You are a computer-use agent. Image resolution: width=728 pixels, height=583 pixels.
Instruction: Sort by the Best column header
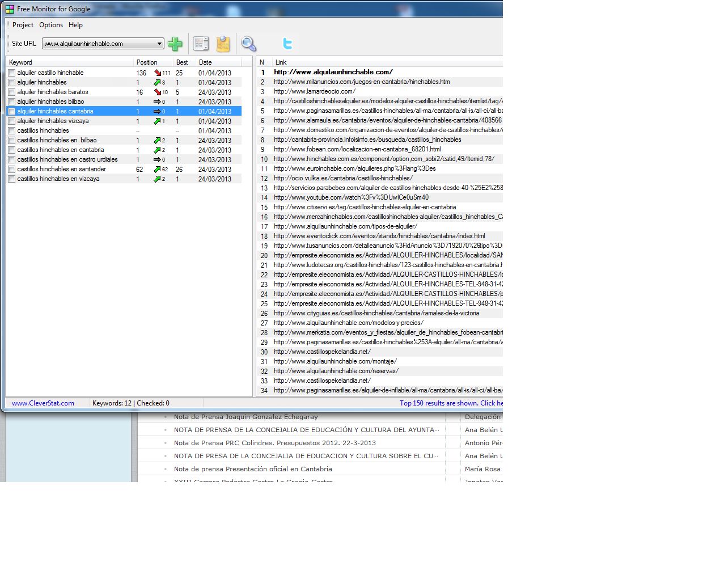[x=185, y=62]
